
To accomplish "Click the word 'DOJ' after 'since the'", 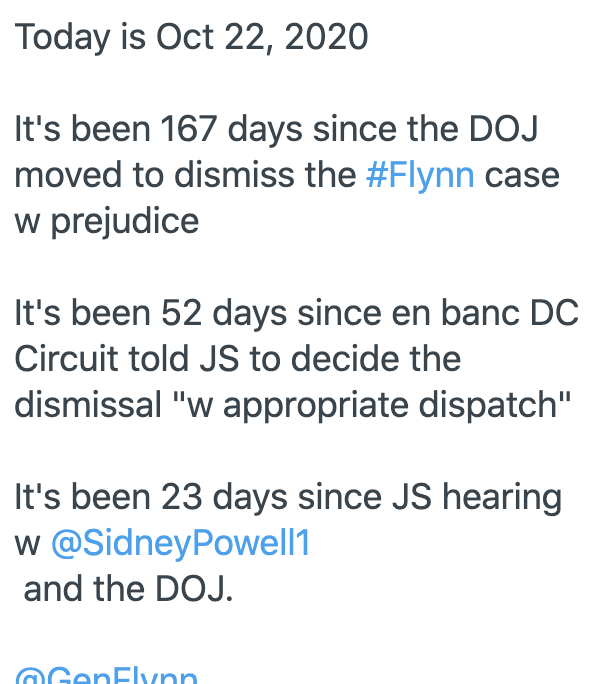I will click(x=503, y=129).
